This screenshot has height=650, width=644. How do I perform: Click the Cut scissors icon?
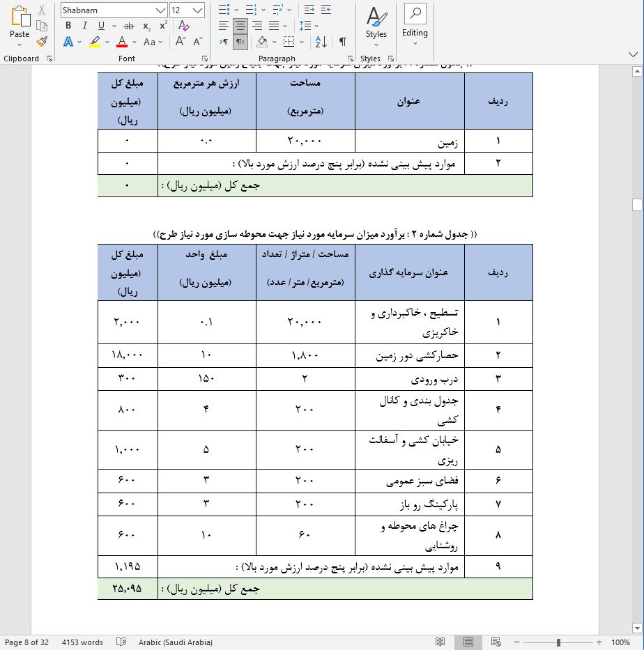coord(42,10)
